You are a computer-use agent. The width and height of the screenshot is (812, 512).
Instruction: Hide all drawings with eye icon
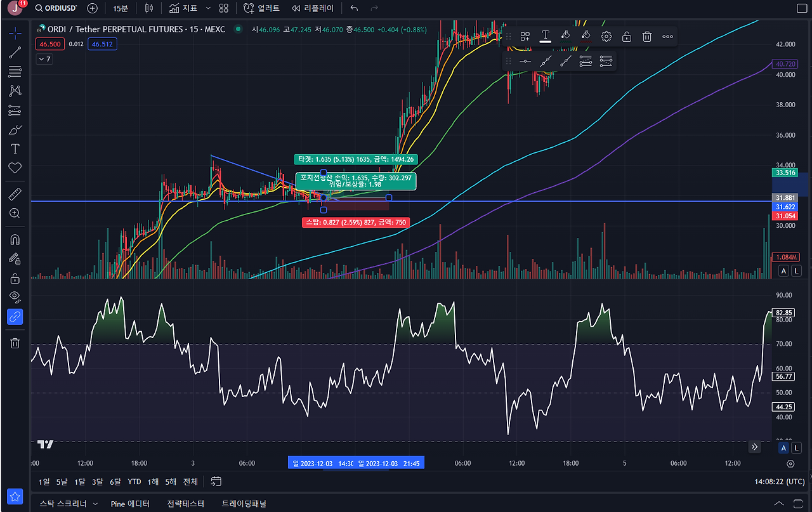15,296
